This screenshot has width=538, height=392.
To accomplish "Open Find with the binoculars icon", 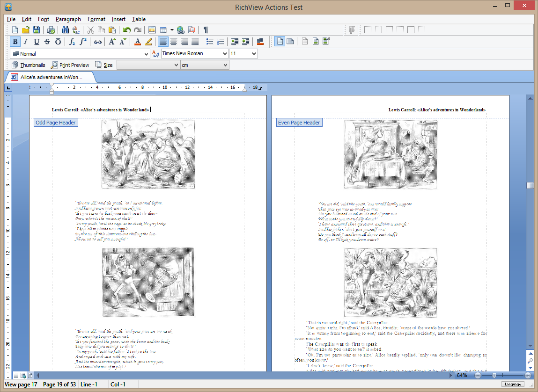I will [x=65, y=30].
